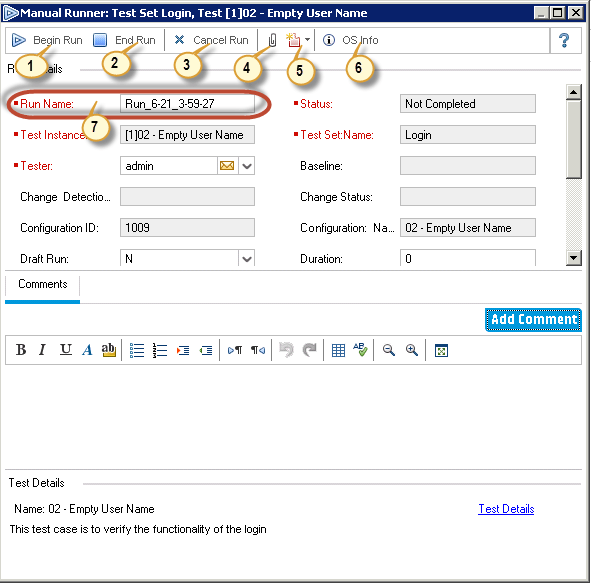Open the Test Details link
591x583 pixels.
point(506,509)
